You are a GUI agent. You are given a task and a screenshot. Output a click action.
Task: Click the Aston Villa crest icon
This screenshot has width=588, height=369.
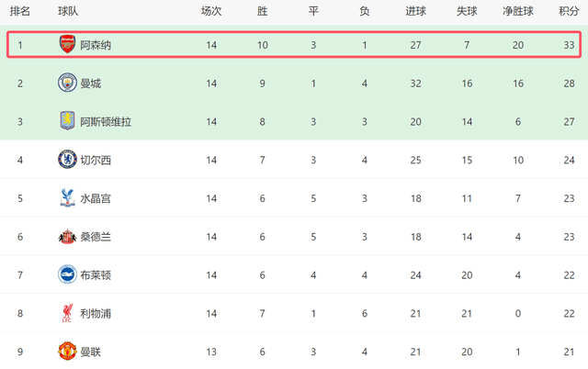66,121
